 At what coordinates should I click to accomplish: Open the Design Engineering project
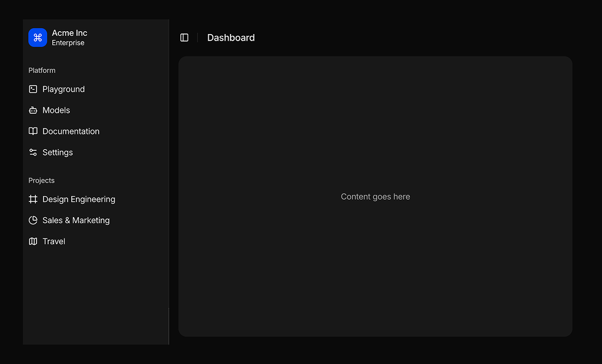(x=79, y=200)
